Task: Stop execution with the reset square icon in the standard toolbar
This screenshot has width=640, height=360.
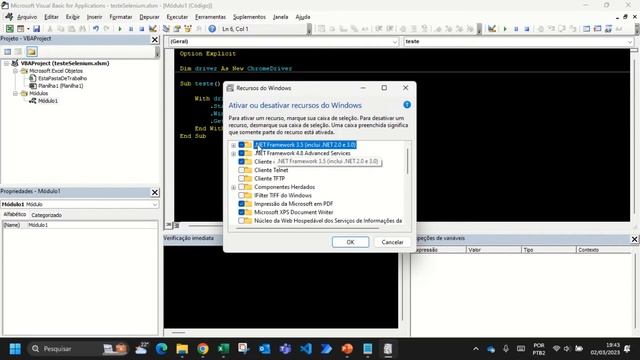Action: [142, 29]
